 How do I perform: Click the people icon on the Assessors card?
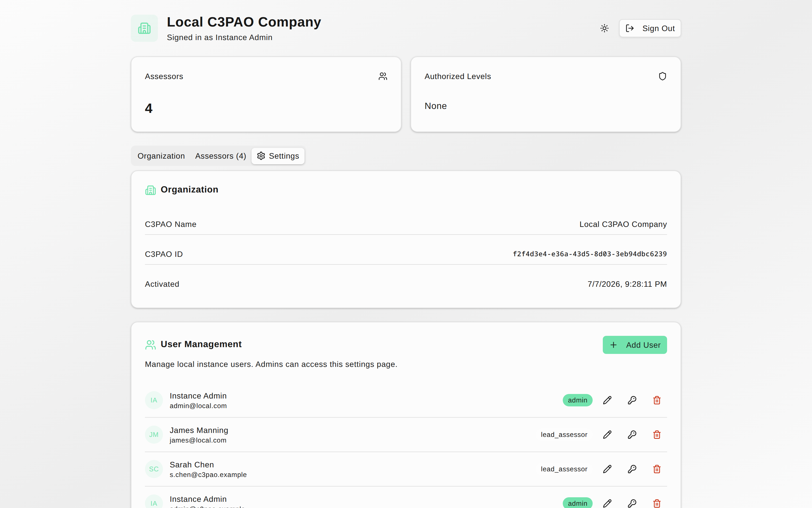383,76
